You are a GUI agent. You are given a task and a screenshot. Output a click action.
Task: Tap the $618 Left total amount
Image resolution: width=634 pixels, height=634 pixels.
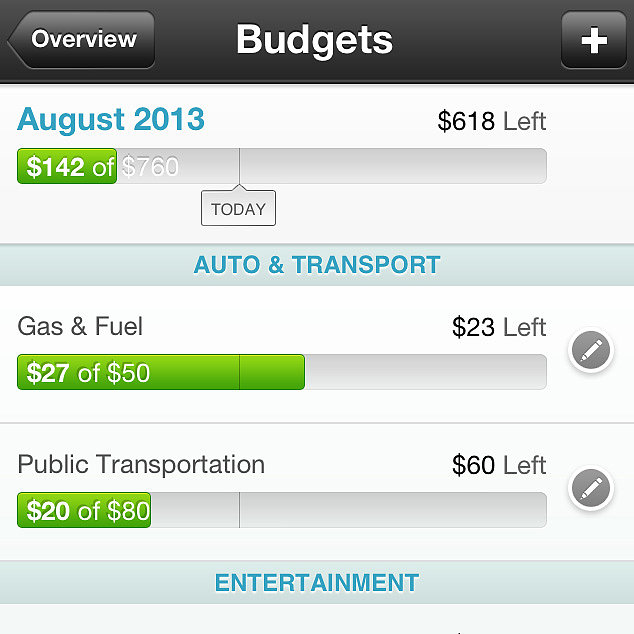point(492,120)
